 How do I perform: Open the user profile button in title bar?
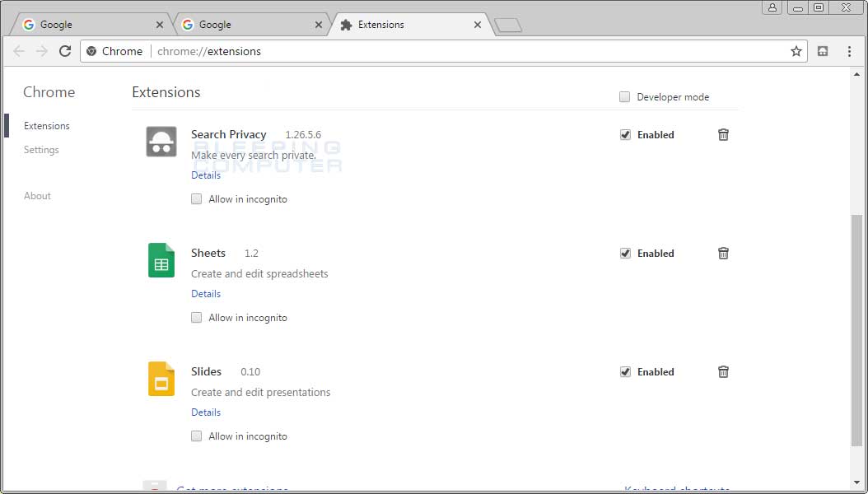pos(772,7)
